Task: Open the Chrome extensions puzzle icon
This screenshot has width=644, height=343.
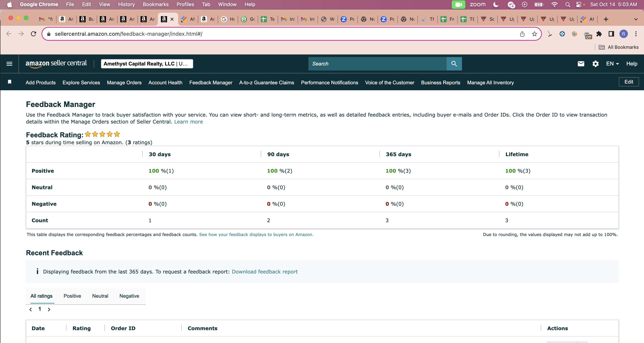Action: (599, 34)
